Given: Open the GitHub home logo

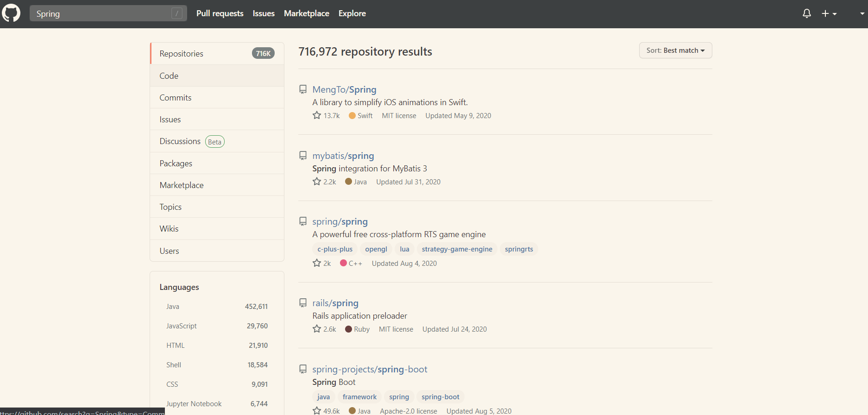Looking at the screenshot, I should coord(11,13).
